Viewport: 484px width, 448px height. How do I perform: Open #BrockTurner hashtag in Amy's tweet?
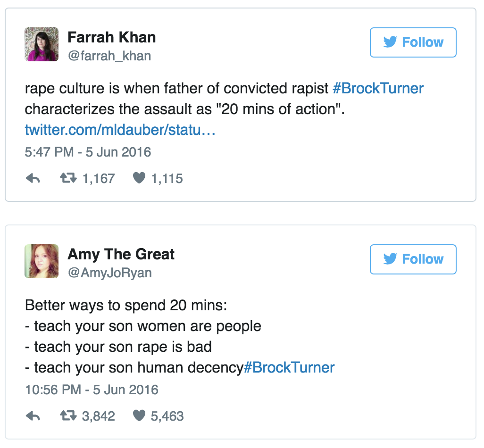(x=289, y=367)
